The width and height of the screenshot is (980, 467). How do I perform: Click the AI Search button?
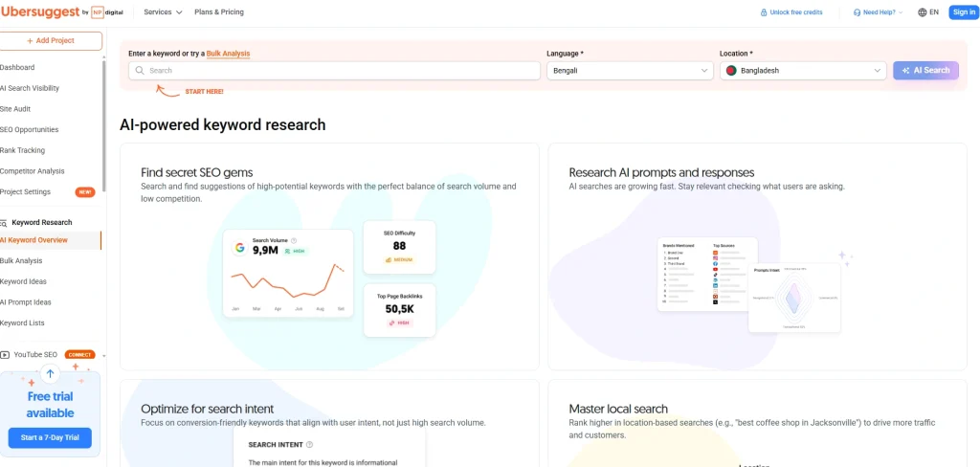(925, 71)
